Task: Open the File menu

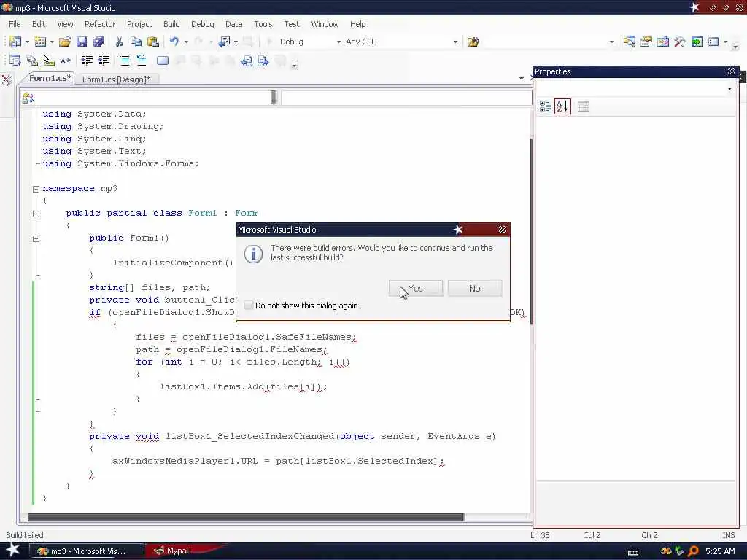Action: point(15,24)
